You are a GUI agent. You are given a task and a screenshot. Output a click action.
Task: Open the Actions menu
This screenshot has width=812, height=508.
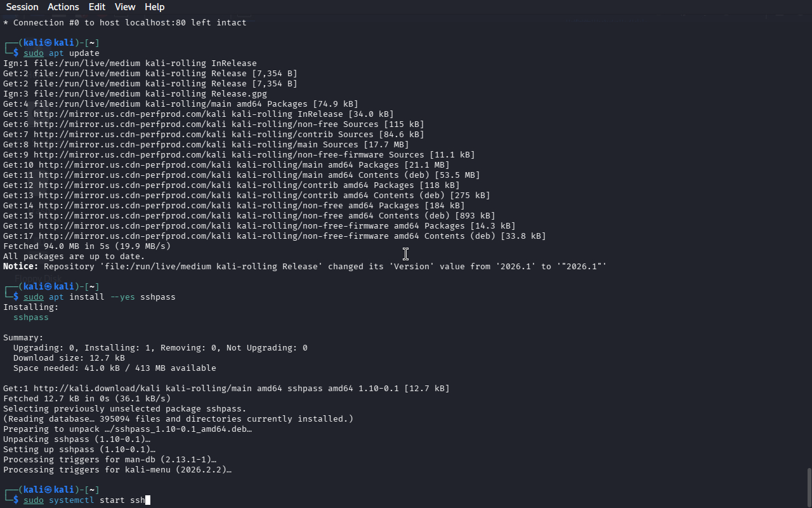pos(63,7)
